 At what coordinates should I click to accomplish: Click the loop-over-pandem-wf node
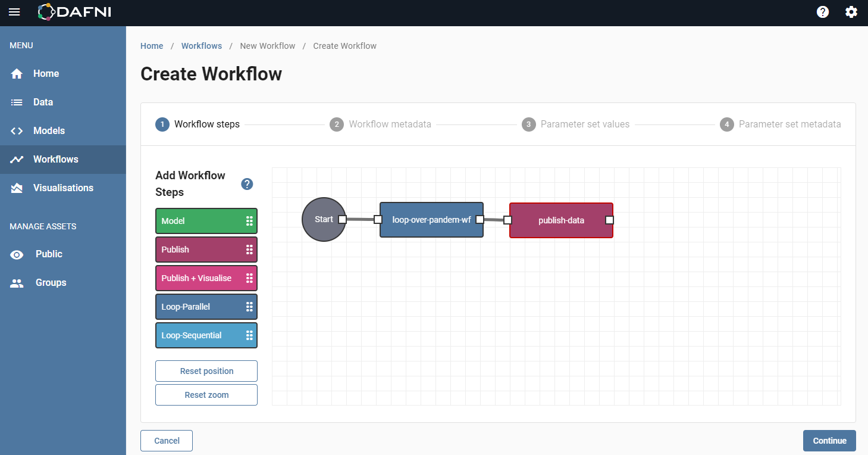pos(431,220)
